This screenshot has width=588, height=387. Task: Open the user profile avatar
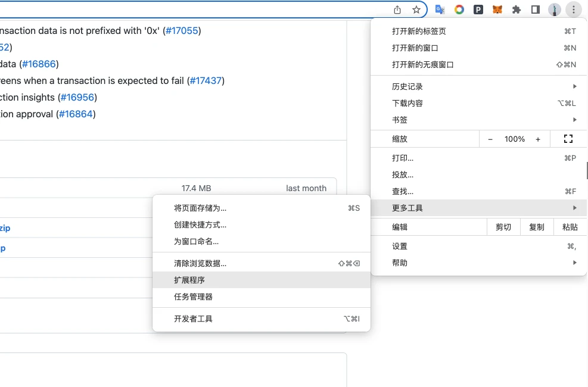pos(555,10)
